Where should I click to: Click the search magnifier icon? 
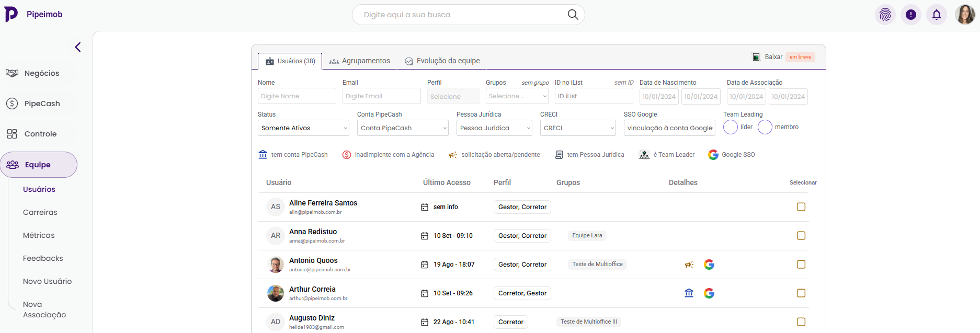click(x=573, y=15)
